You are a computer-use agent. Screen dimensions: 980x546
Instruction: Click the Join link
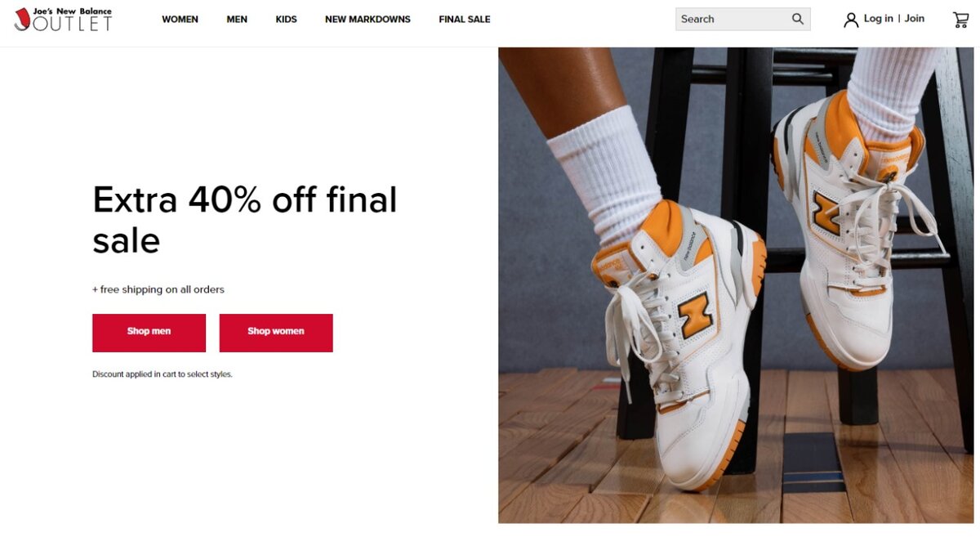click(x=915, y=19)
